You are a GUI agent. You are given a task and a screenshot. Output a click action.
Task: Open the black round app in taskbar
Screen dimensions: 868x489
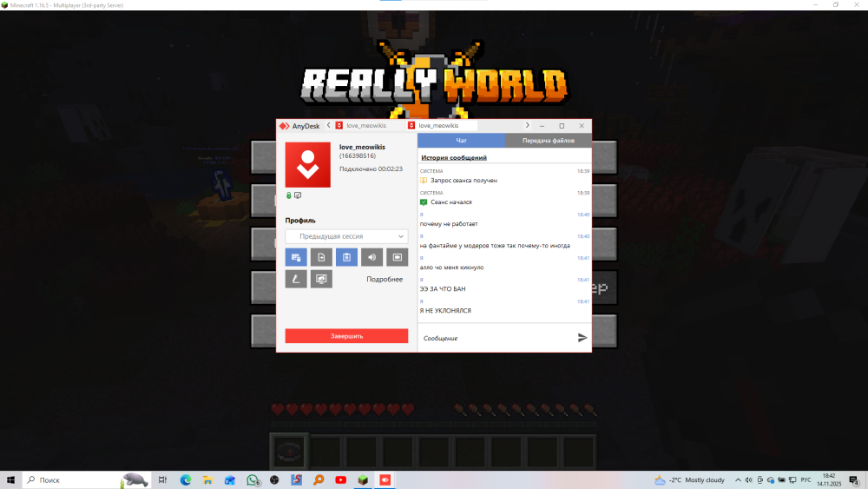[x=274, y=480]
